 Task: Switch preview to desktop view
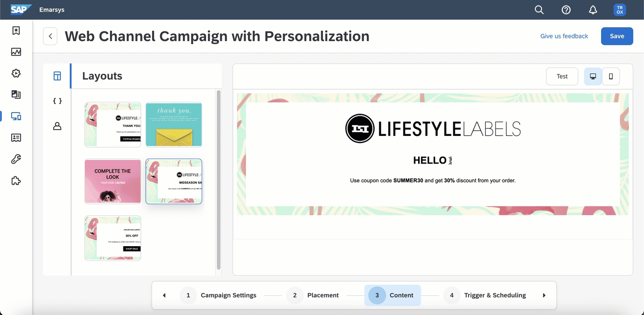click(x=593, y=76)
